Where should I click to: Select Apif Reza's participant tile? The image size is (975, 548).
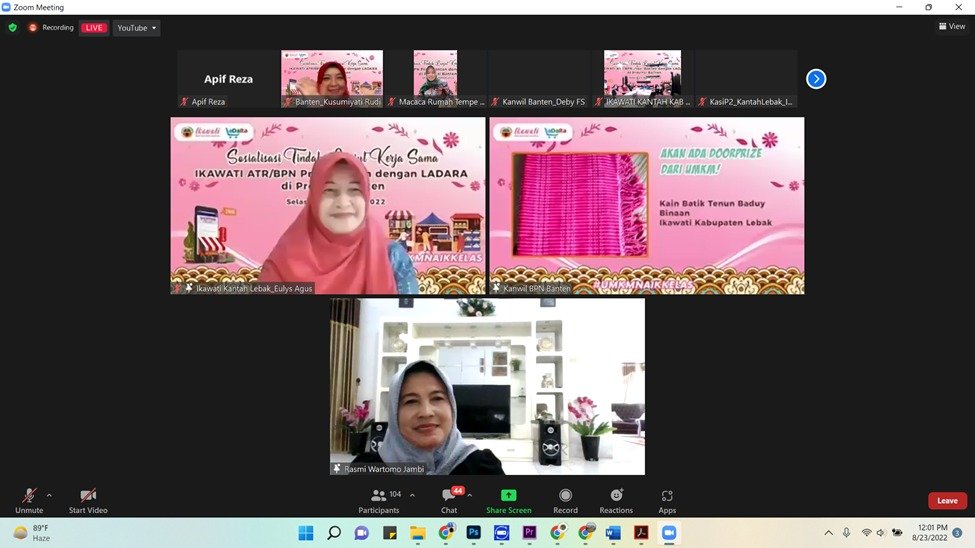coord(229,78)
